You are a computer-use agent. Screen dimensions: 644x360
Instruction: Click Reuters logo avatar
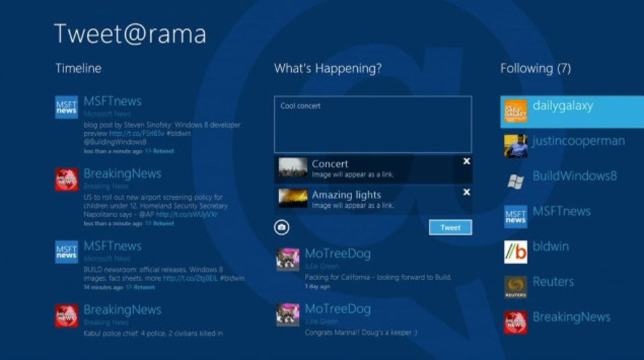pyautogui.click(x=516, y=287)
